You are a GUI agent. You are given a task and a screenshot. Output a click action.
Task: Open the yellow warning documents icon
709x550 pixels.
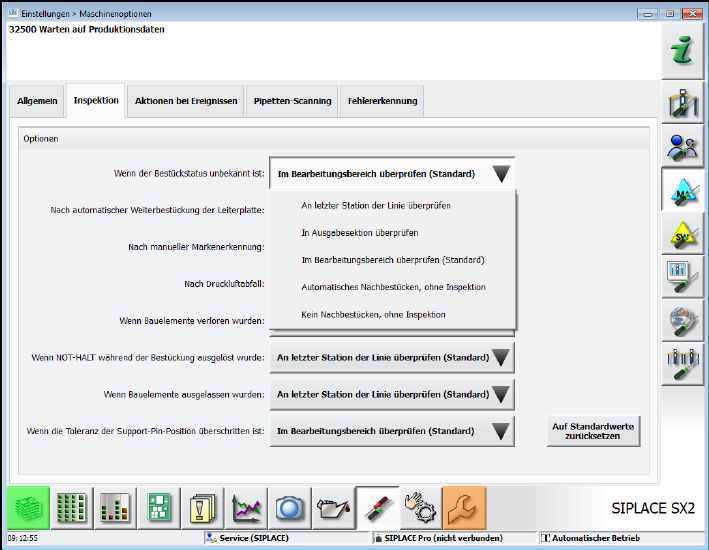pos(202,508)
